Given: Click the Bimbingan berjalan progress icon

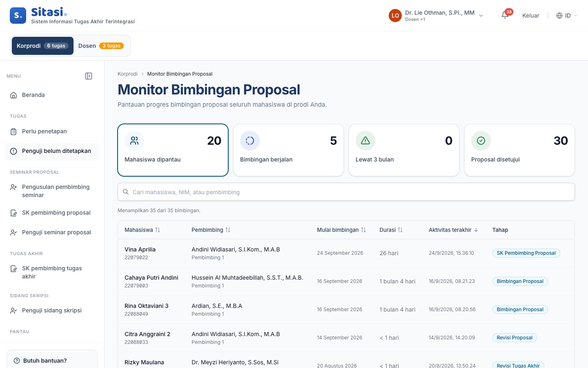Looking at the screenshot, I should pyautogui.click(x=250, y=141).
